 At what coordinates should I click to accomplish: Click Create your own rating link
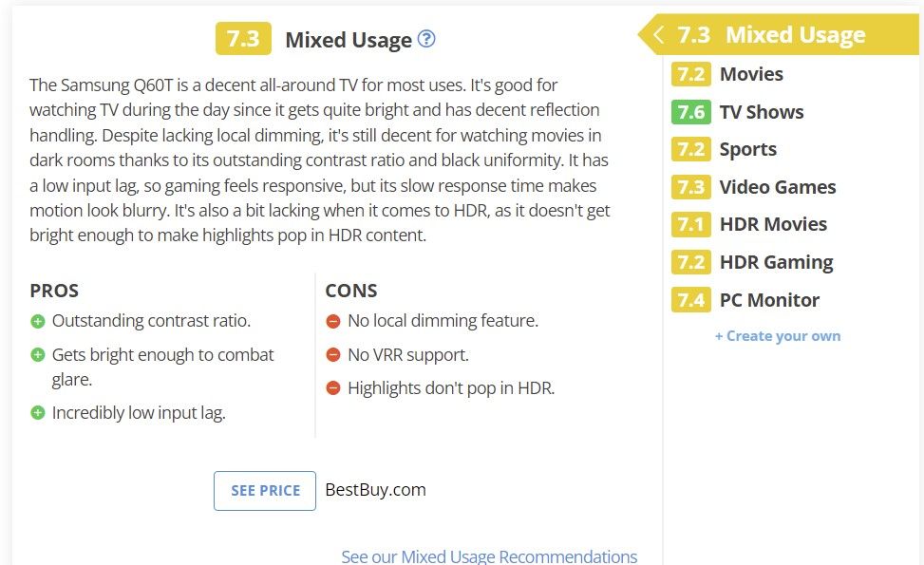(x=777, y=336)
